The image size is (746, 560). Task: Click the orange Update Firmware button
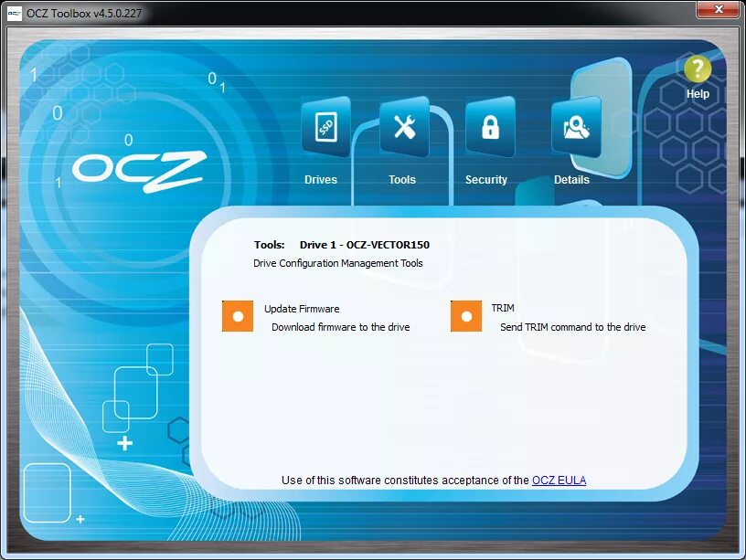click(238, 316)
